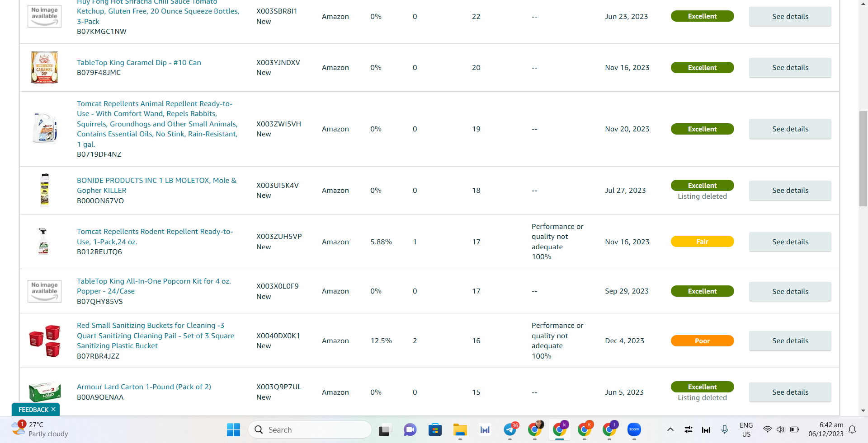Click the Fair health badge
The image size is (868, 443).
(702, 242)
